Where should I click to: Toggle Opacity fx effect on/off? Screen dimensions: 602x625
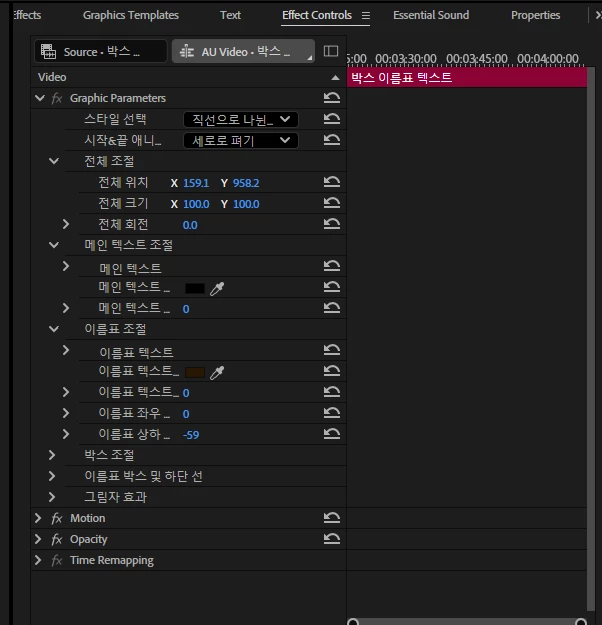click(57, 539)
